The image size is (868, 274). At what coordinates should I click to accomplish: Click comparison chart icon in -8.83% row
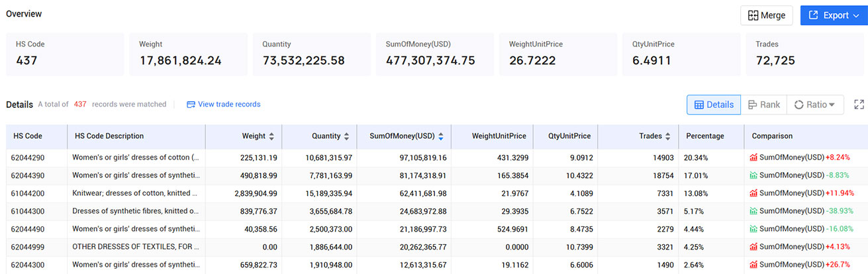click(x=753, y=175)
